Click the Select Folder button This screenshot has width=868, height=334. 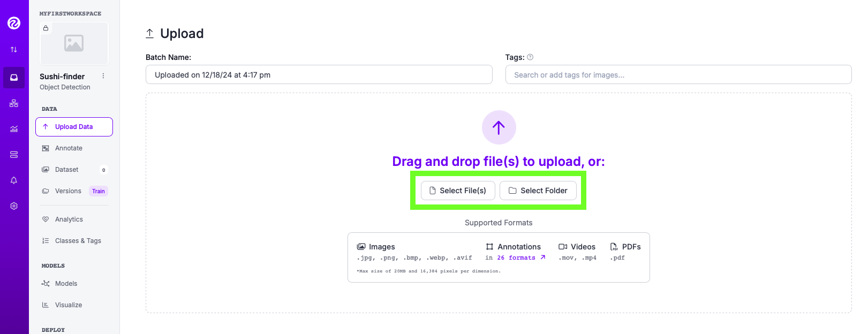pyautogui.click(x=538, y=191)
